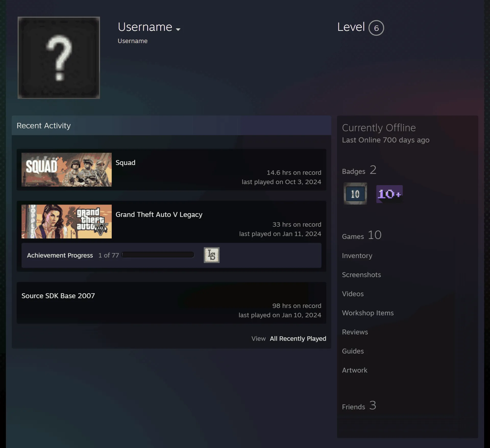
Task: Expand the Username dropdown arrow
Action: (178, 30)
